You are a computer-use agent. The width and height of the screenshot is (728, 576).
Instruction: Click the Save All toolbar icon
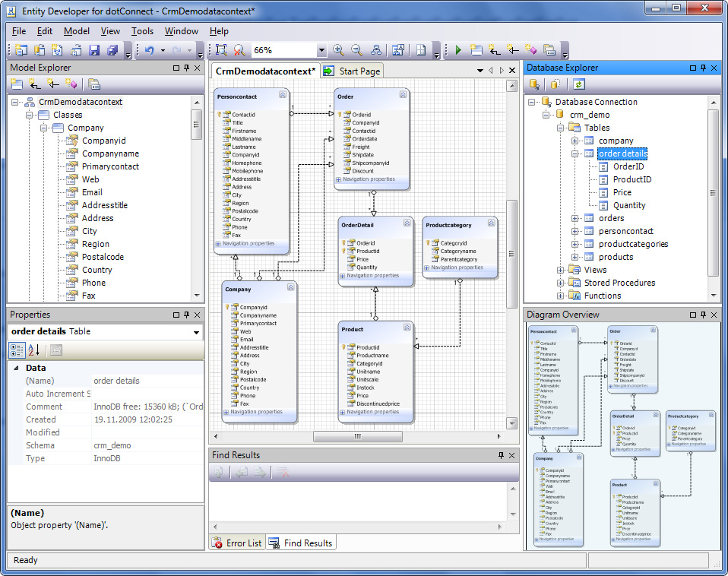pyautogui.click(x=112, y=50)
